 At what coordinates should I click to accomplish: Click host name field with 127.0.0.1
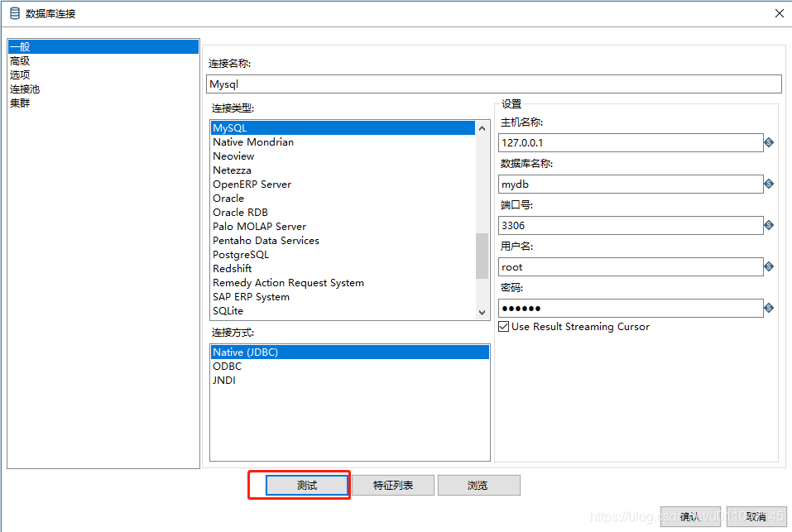pos(631,143)
